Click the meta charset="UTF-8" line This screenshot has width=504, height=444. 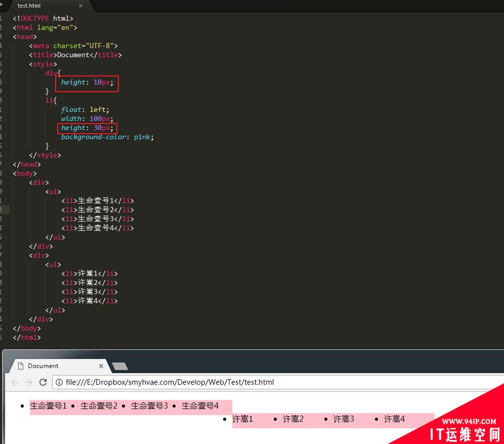coord(73,46)
